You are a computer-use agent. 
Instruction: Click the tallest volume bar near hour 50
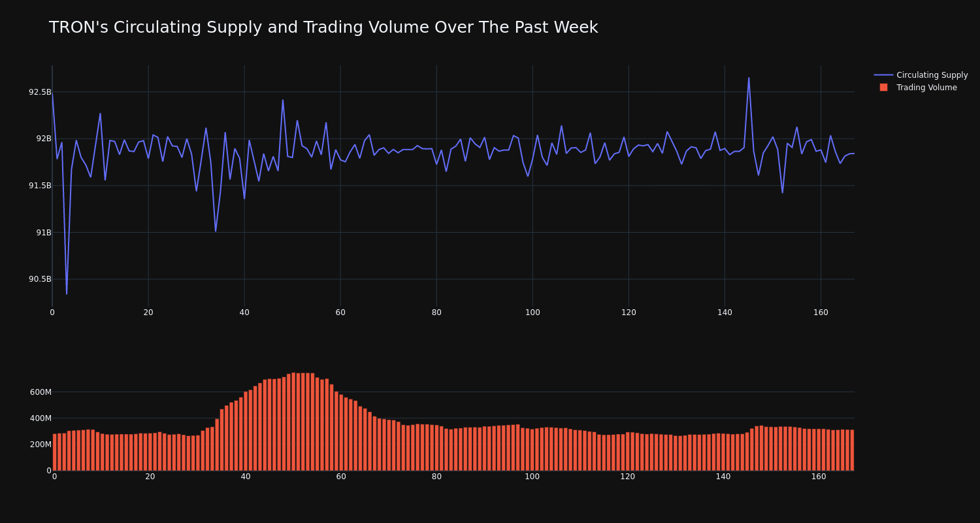[293, 422]
